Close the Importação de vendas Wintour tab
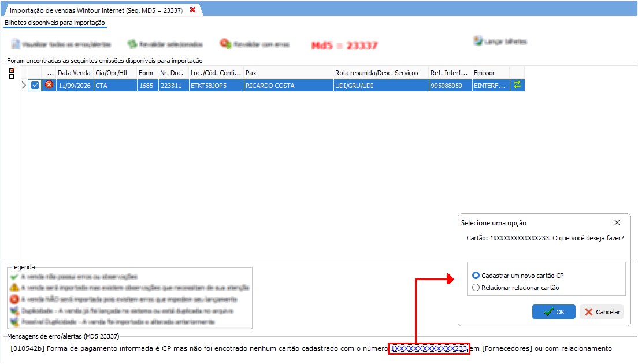The image size is (638, 364). [192, 10]
